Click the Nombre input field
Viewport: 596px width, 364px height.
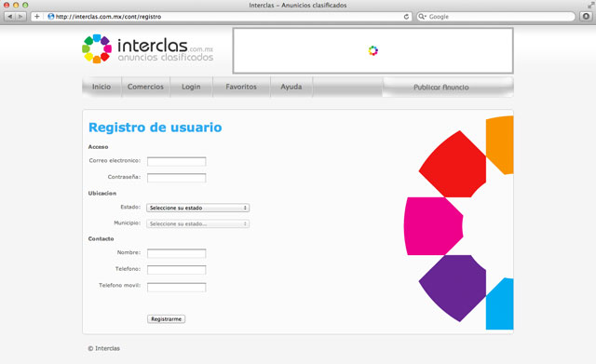(176, 253)
